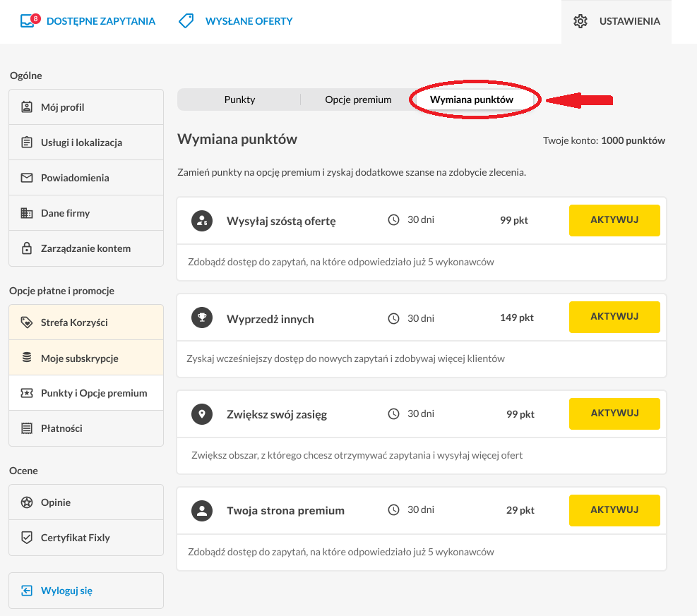Open Punkty i Opcje premium

tap(86, 393)
